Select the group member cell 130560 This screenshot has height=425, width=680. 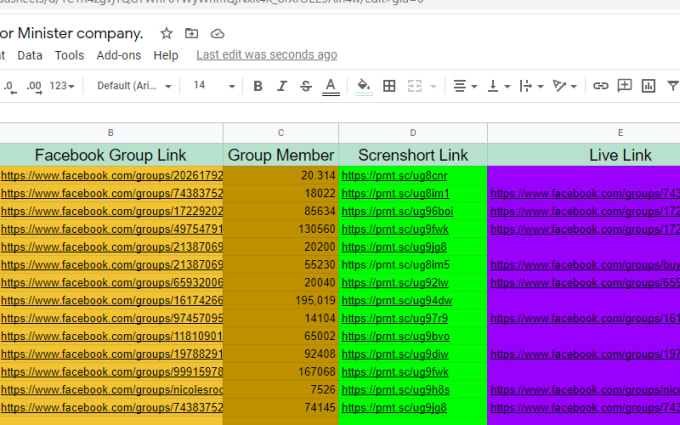(281, 229)
